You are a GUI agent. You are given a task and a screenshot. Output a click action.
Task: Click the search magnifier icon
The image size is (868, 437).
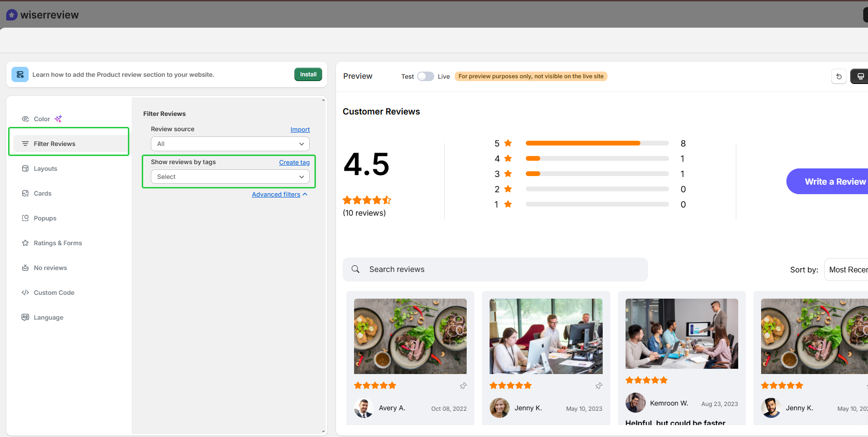[356, 270]
